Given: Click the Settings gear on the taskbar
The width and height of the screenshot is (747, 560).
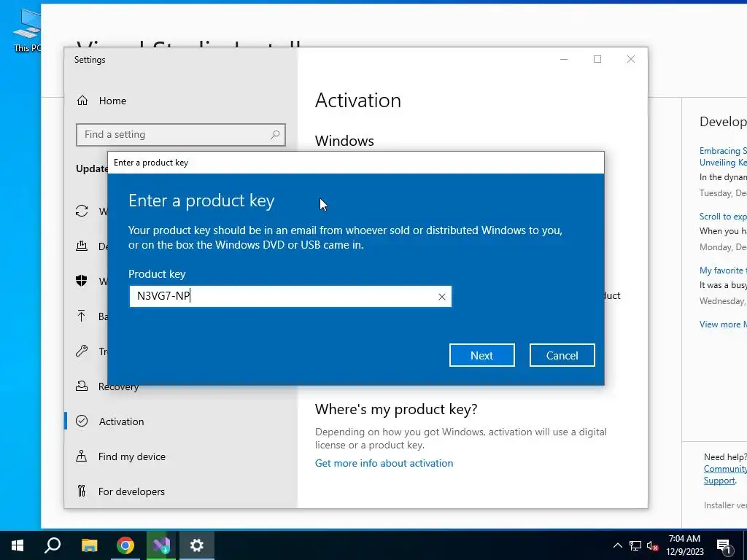Looking at the screenshot, I should (197, 545).
